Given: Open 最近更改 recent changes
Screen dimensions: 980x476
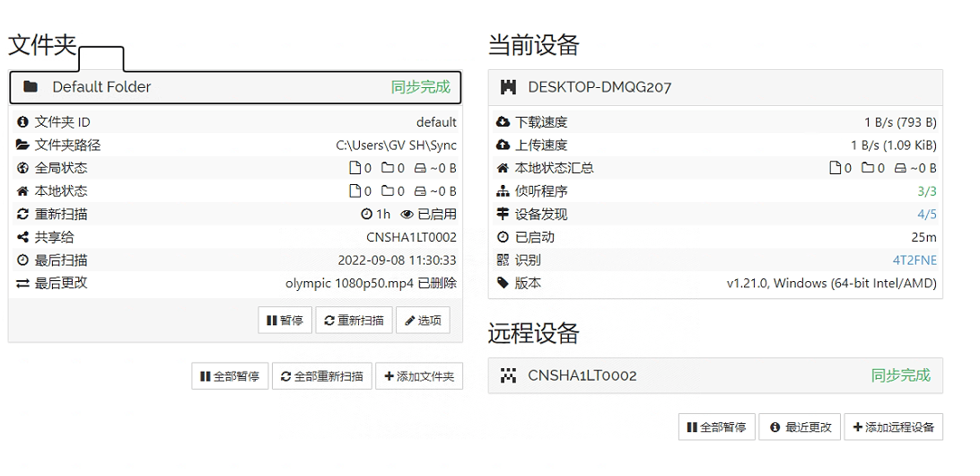Looking at the screenshot, I should (x=800, y=428).
